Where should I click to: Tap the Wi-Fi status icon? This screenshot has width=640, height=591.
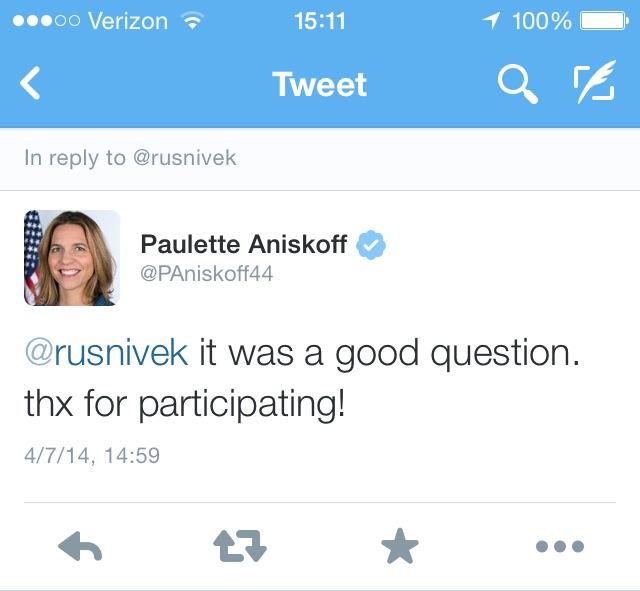(x=187, y=20)
